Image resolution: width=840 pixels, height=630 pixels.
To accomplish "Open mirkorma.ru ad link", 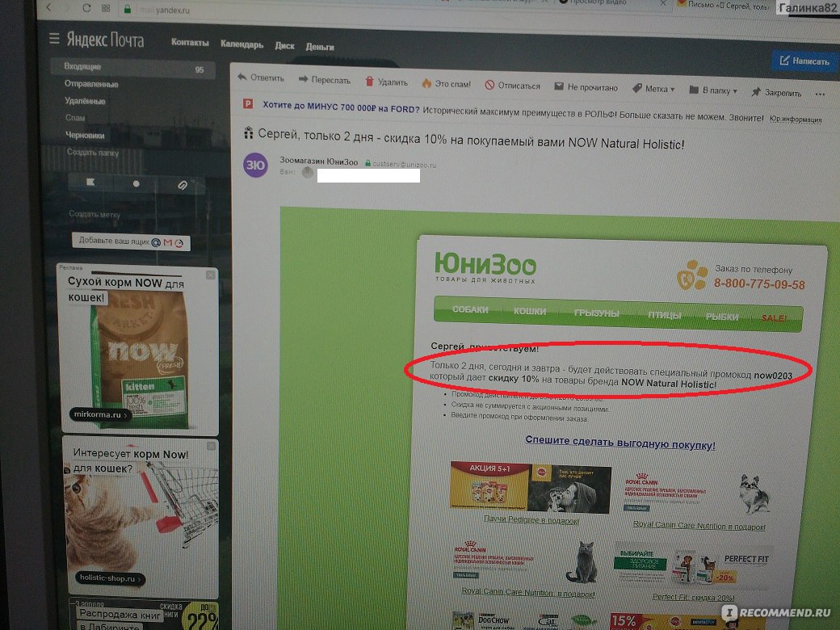I will [100, 414].
